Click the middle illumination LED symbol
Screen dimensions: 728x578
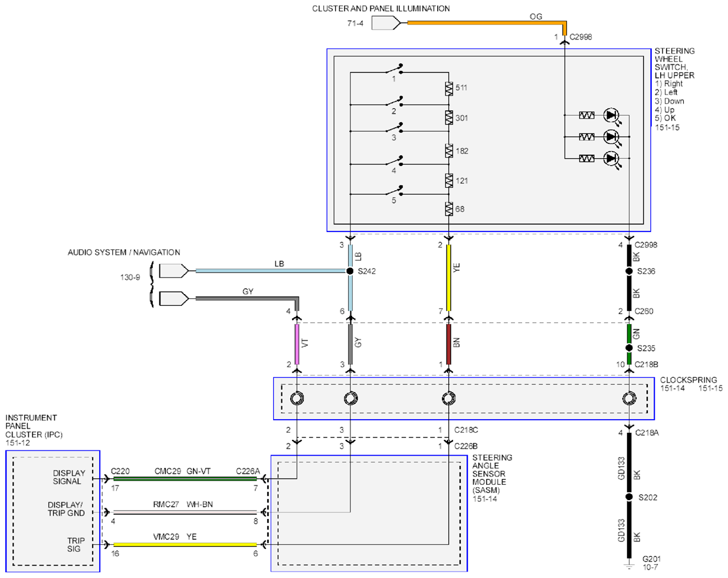[612, 137]
